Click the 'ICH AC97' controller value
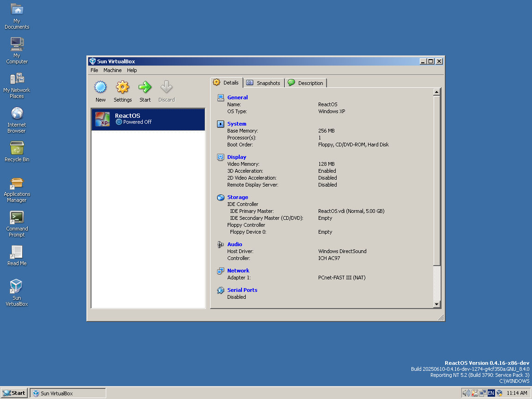Screen dimensions: 532x399 tap(329, 258)
